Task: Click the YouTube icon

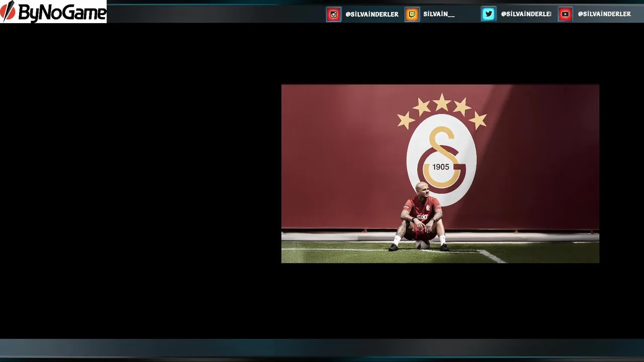Action: (x=566, y=14)
